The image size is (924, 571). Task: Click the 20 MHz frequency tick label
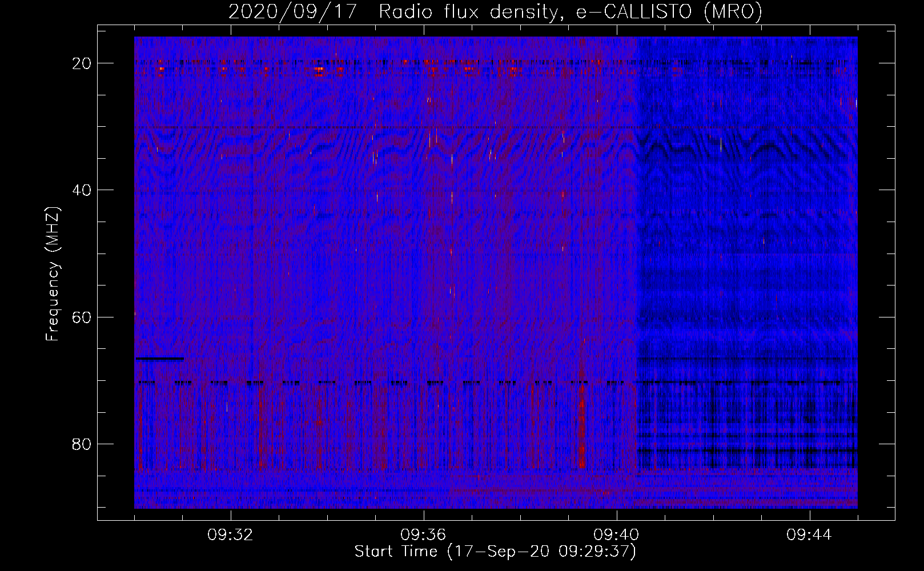(82, 63)
